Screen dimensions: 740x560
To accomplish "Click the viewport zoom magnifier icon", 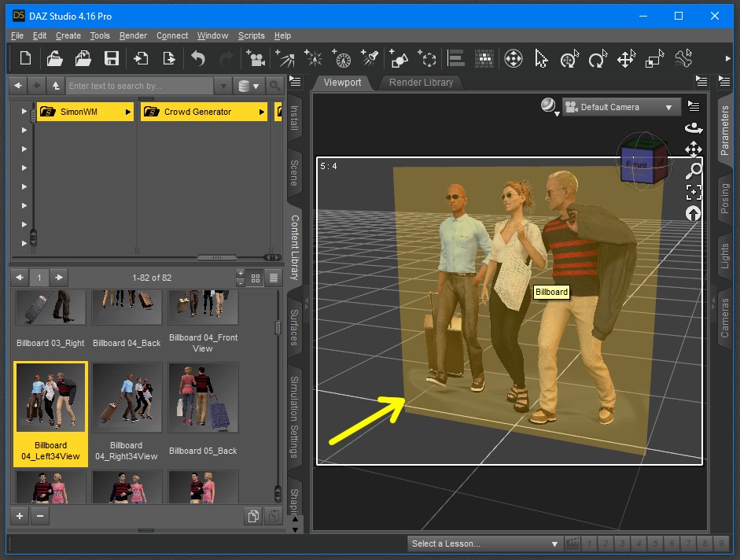I will click(x=694, y=171).
